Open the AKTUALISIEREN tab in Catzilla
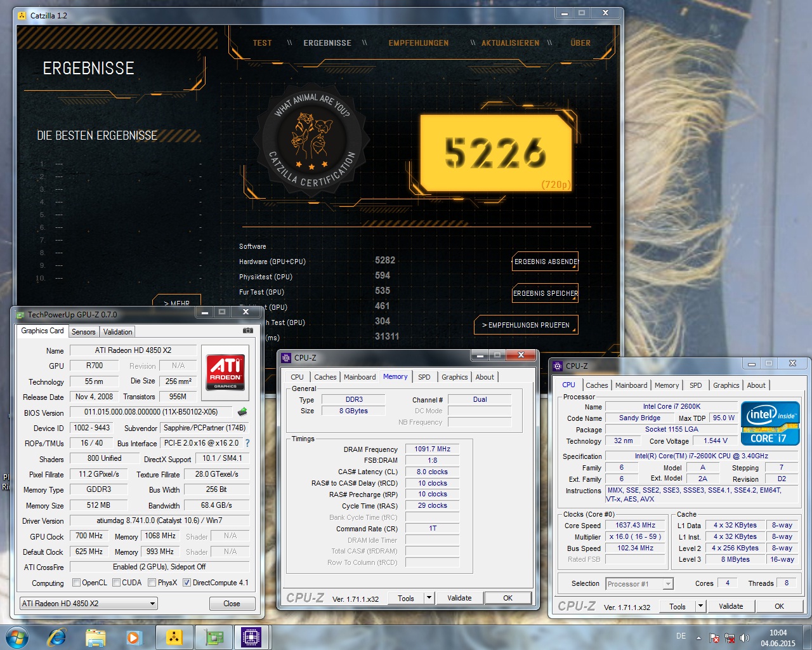The width and height of the screenshot is (812, 650). (x=510, y=43)
